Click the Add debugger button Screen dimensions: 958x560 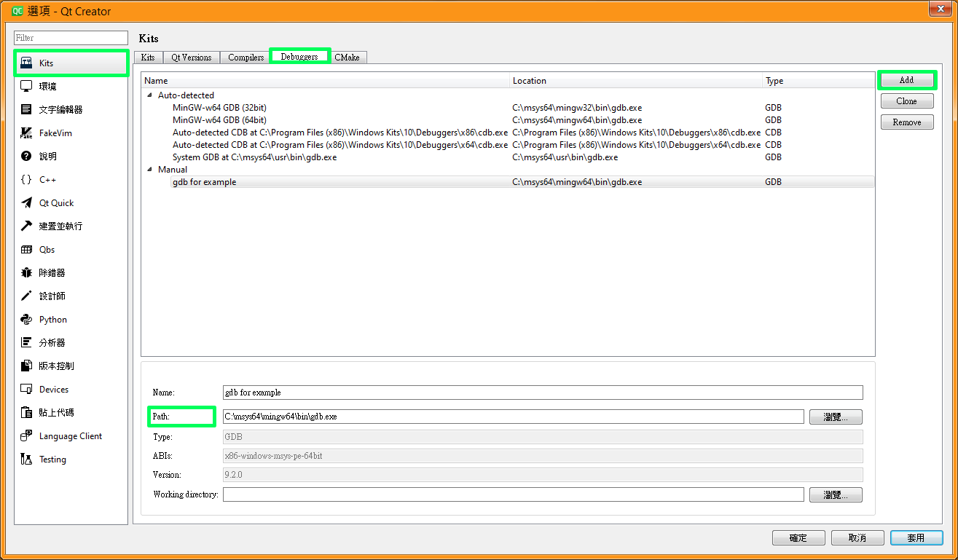coord(906,80)
